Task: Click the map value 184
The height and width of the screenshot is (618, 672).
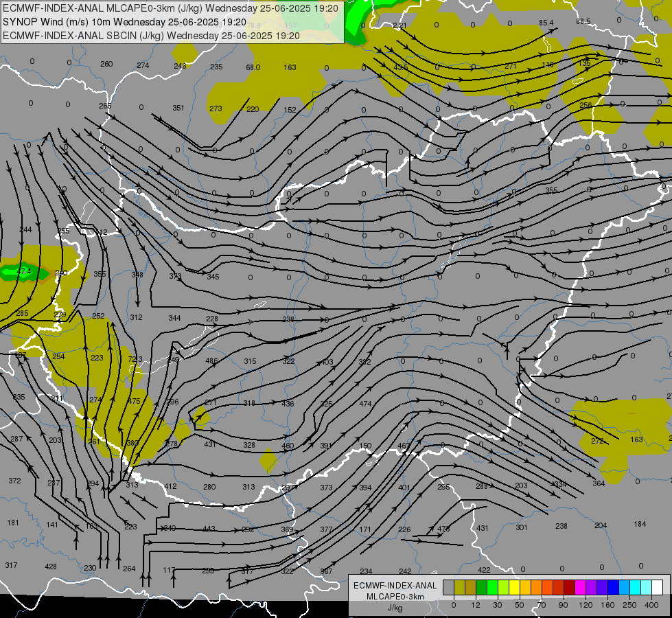Action: pyautogui.click(x=640, y=524)
